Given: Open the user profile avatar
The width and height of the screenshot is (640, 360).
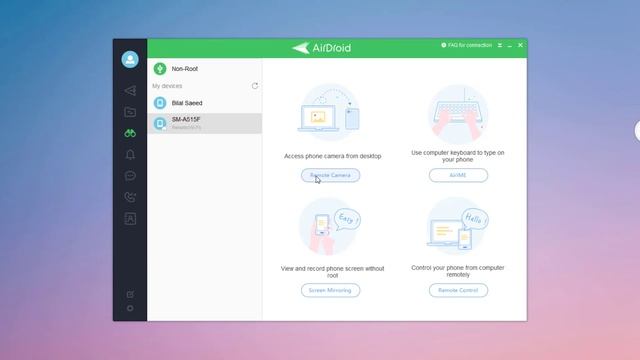Looking at the screenshot, I should 130,60.
